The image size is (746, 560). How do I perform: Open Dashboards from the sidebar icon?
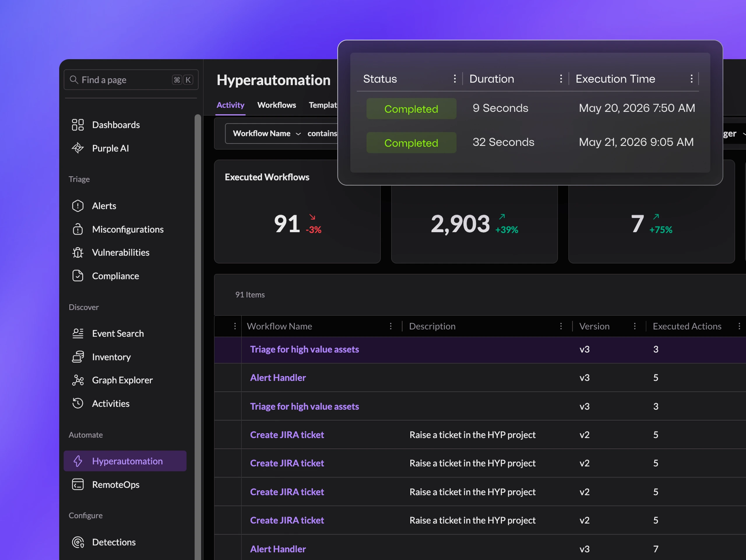[x=78, y=125]
